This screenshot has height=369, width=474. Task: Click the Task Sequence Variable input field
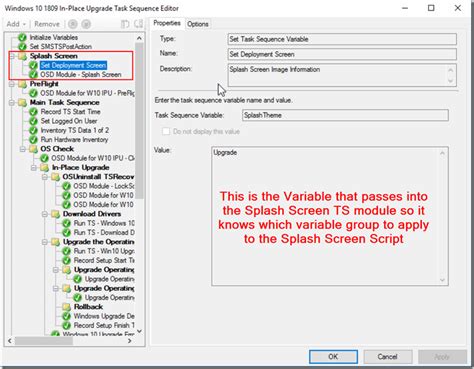(345, 115)
